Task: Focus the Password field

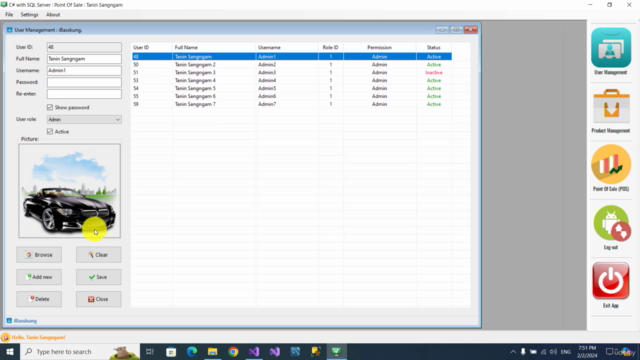Action: [84, 82]
